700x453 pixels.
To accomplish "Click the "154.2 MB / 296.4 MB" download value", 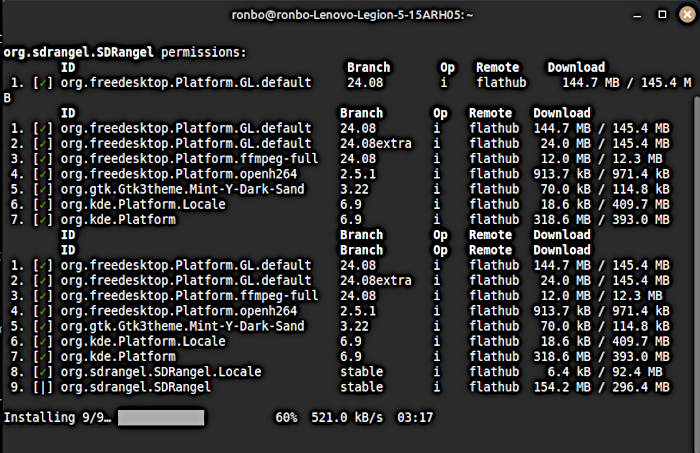I will 601,387.
